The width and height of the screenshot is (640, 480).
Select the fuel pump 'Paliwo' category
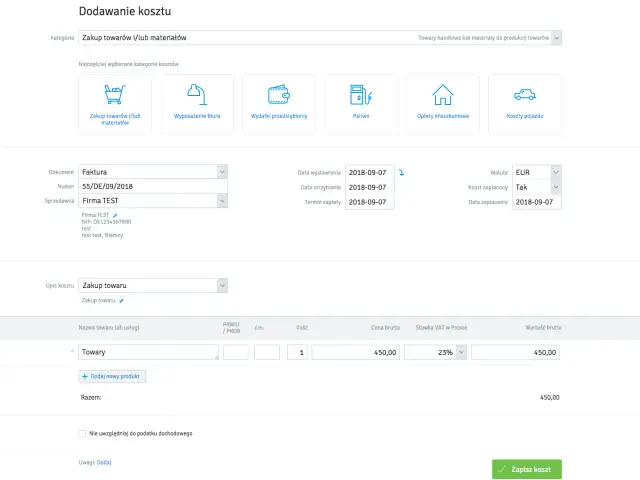click(x=360, y=104)
